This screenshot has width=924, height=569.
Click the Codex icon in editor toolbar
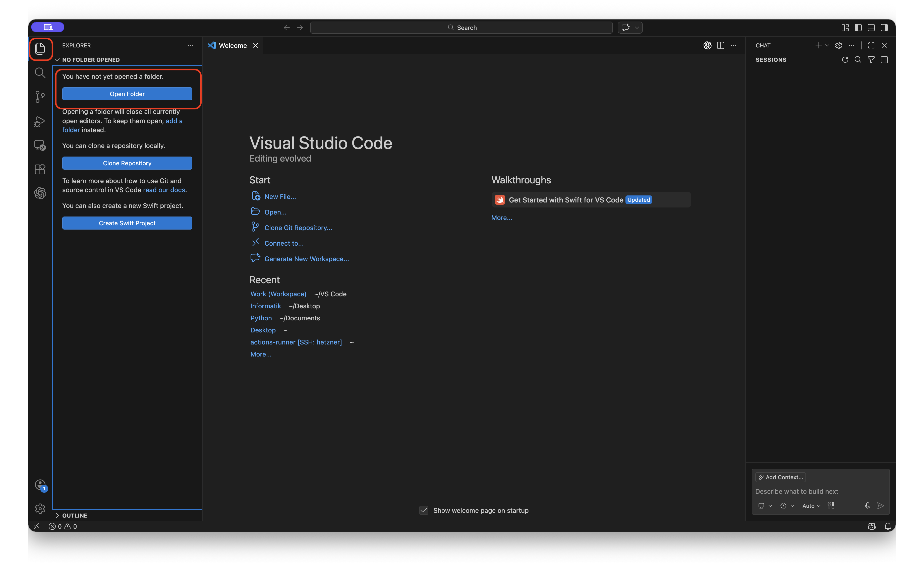708,46
